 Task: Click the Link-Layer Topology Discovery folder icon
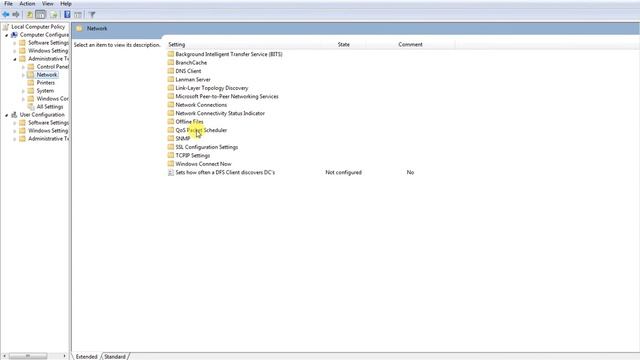[x=171, y=88]
